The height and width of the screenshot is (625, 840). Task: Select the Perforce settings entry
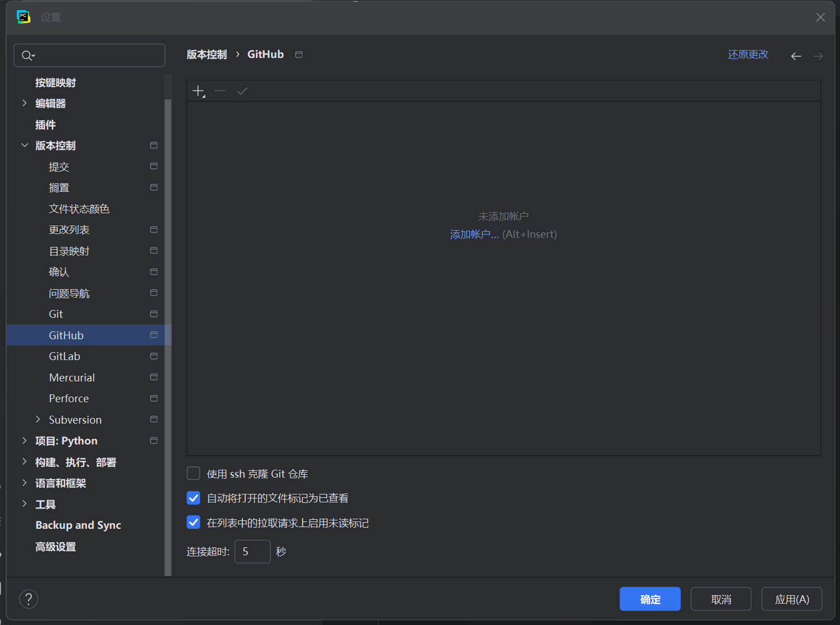click(x=69, y=398)
